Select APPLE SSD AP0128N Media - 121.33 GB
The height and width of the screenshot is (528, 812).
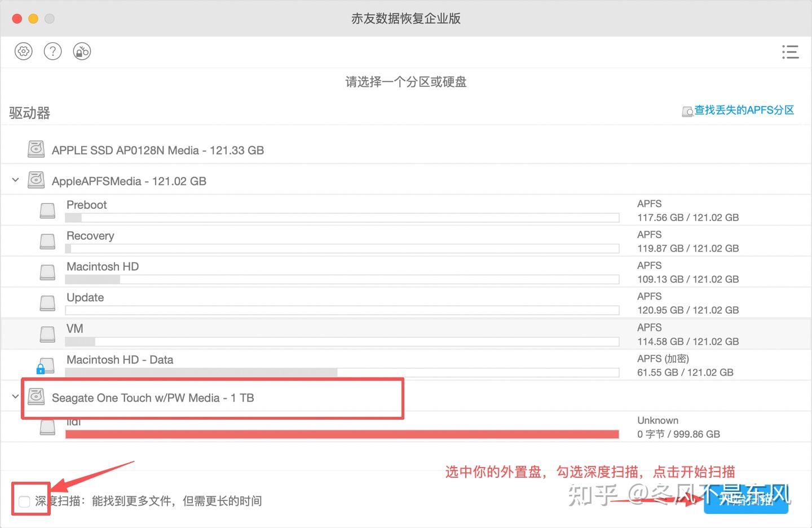(x=158, y=151)
